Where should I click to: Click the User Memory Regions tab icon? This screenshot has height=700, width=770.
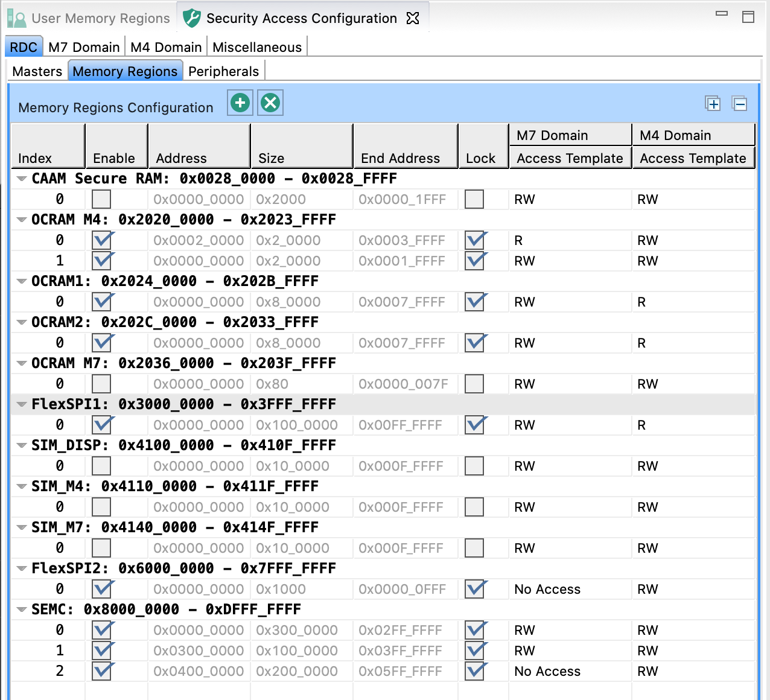click(16, 19)
